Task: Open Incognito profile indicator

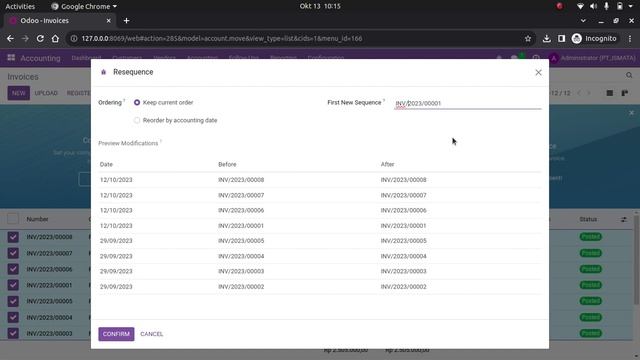Action: 594,38
